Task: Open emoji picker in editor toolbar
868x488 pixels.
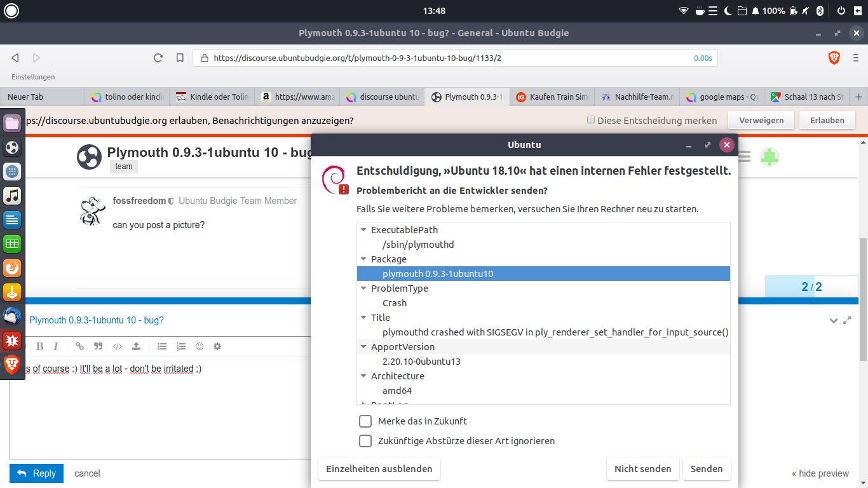Action: [x=200, y=346]
